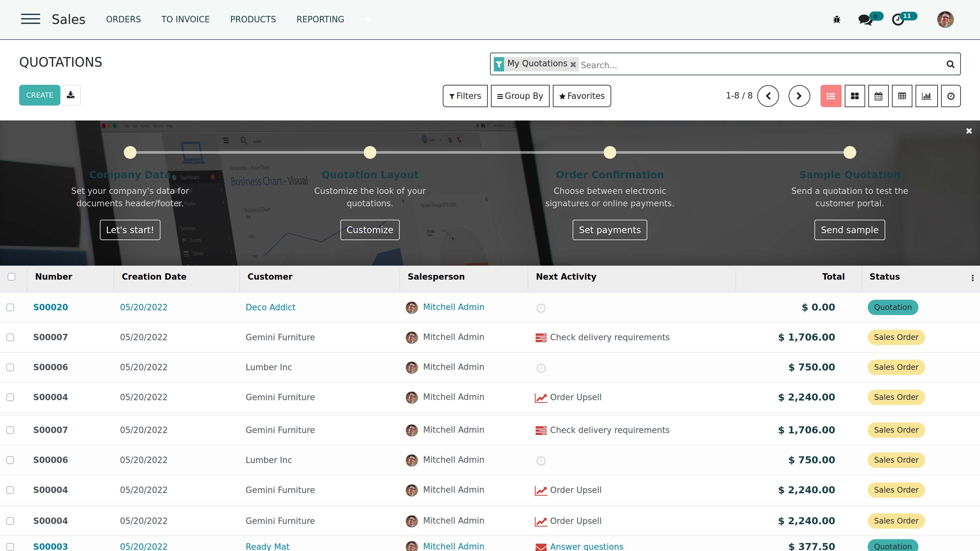Open the Reporting menu
The image size is (980, 551).
[320, 19]
